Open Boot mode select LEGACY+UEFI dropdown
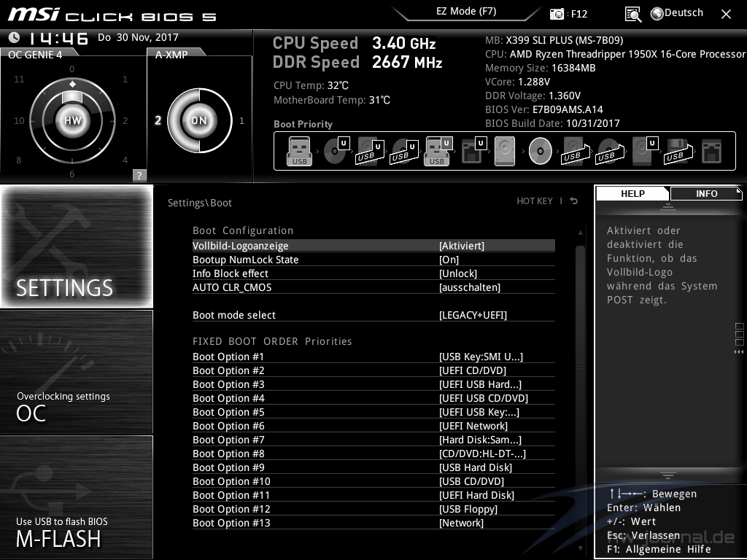747x560 pixels. point(473,315)
